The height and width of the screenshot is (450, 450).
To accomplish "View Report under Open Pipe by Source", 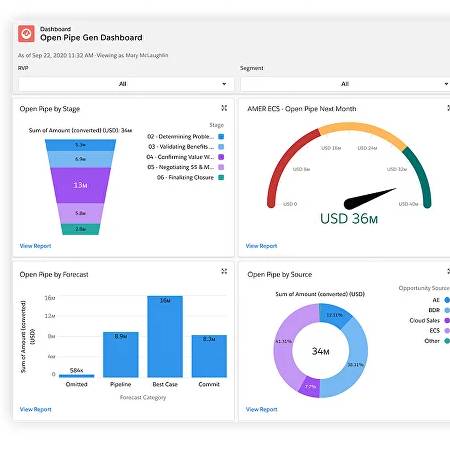I will point(261,409).
